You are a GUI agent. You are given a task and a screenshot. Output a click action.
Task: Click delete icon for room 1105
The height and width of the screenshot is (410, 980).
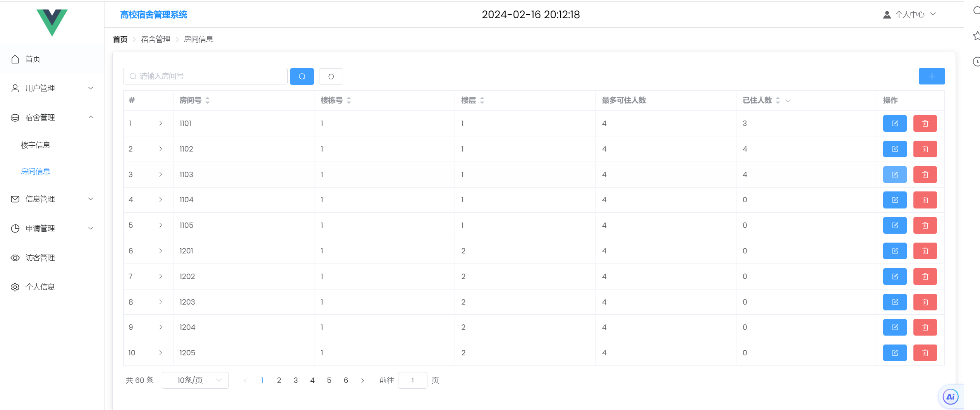coord(925,225)
